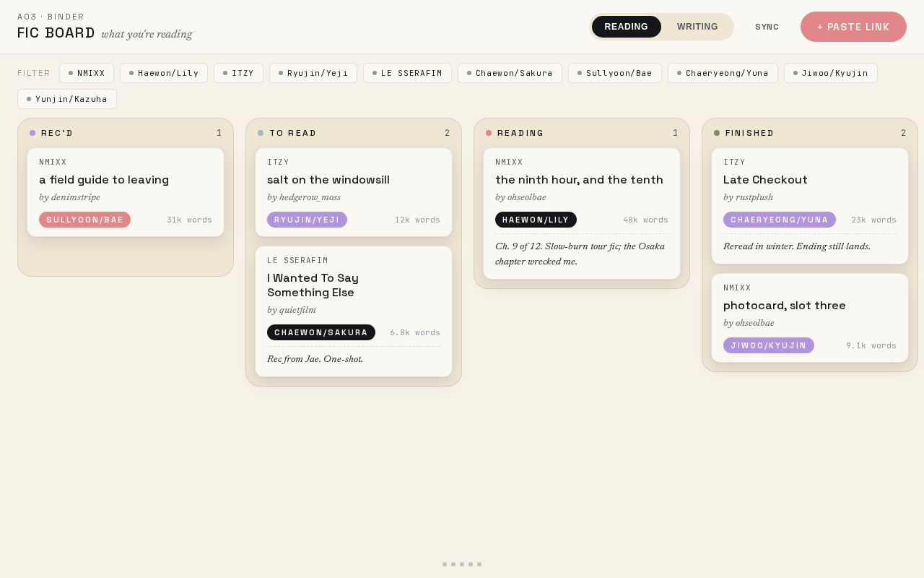Toggle the Ryujin/Yeji filter chip
Image resolution: width=924 pixels, height=578 pixels.
point(313,73)
